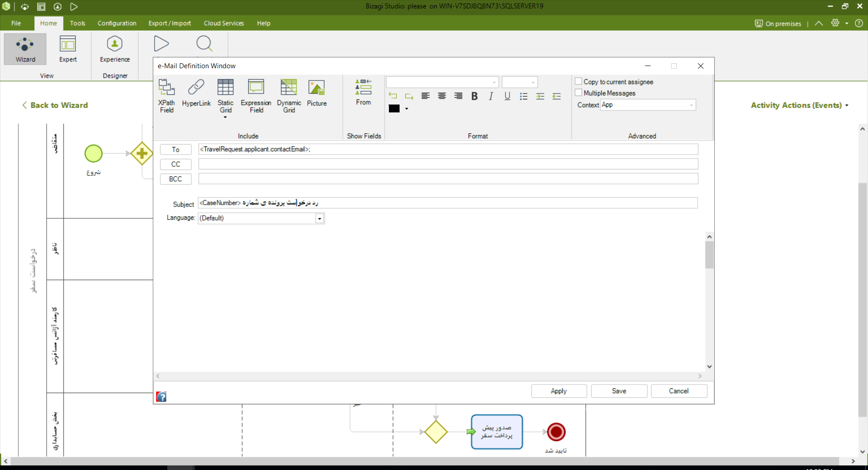868x470 pixels.
Task: Insert an XPath Field
Action: pyautogui.click(x=166, y=96)
